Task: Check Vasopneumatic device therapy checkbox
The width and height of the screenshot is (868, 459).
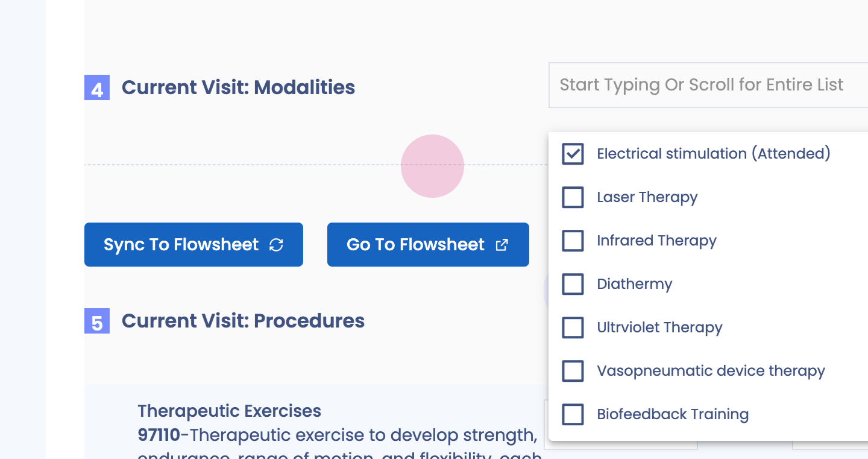Action: (x=573, y=371)
